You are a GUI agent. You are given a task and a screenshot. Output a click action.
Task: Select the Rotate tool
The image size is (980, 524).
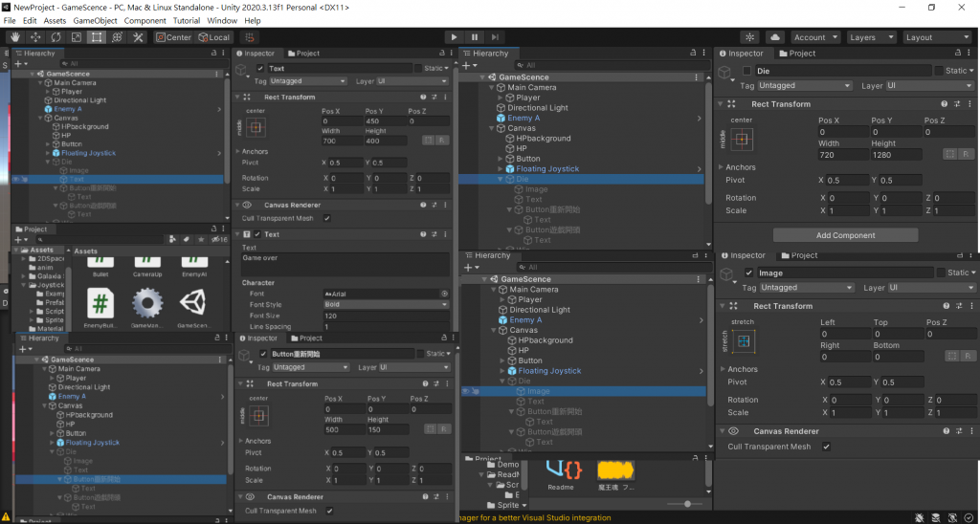[56, 37]
